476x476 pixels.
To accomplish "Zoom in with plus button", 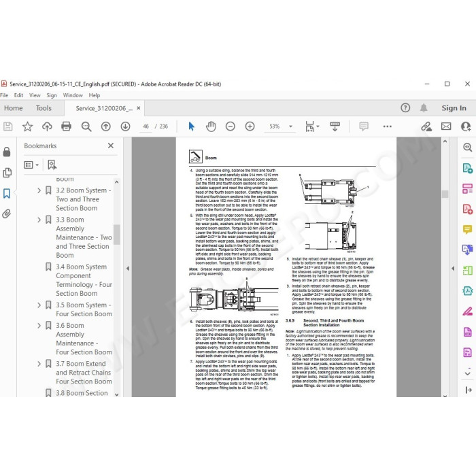I will pyautogui.click(x=250, y=126).
